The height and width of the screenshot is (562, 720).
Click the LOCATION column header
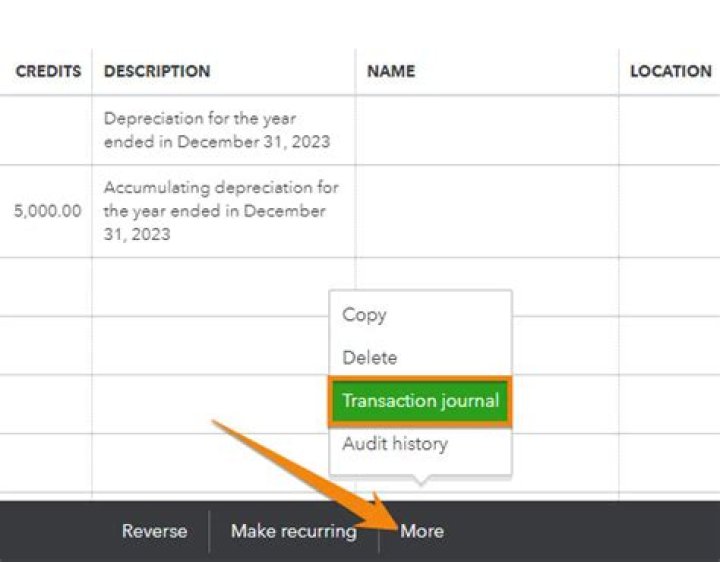pos(670,72)
